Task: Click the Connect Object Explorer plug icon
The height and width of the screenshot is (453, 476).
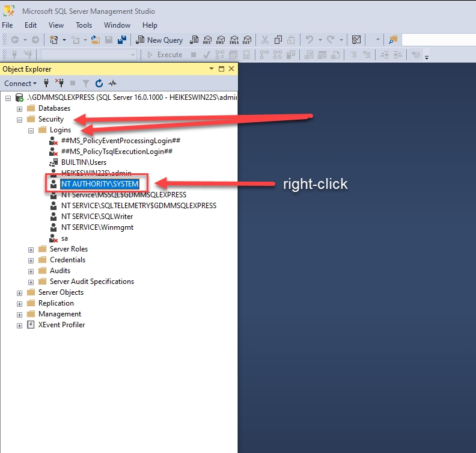Action: point(46,83)
